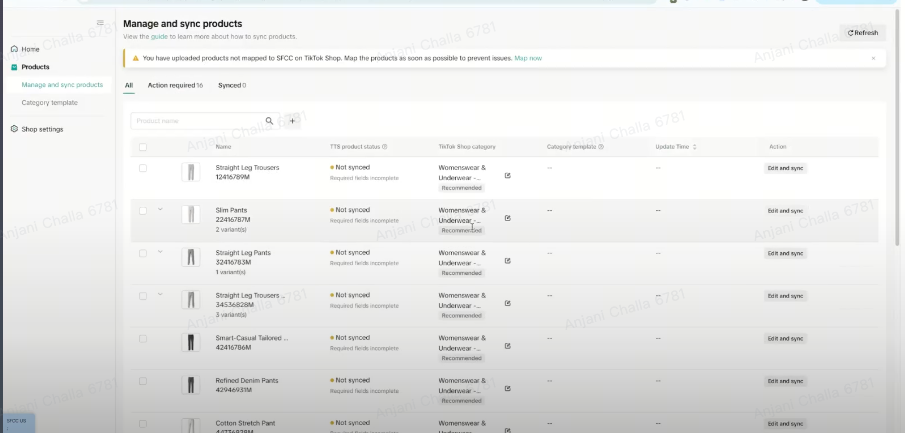Click the Refresh button

(862, 33)
